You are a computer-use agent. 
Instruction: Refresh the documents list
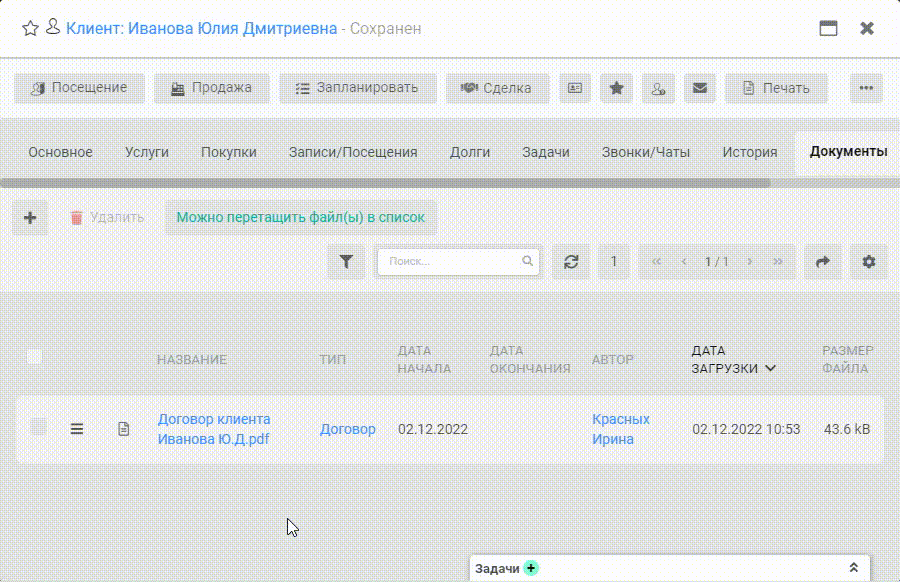pos(571,262)
